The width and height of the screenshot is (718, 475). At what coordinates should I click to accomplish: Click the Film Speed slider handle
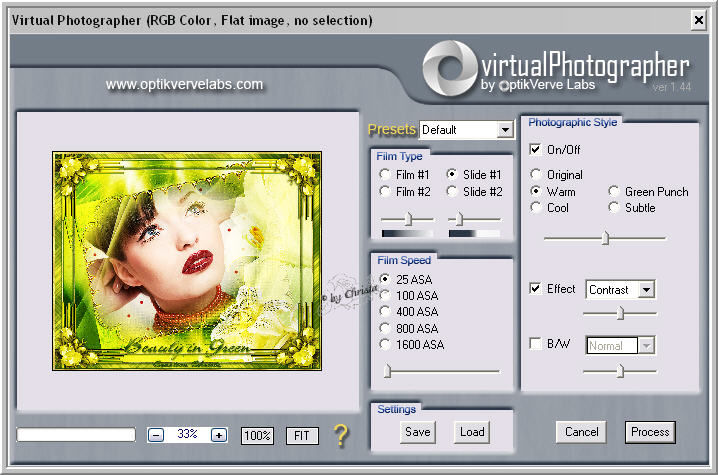point(387,371)
